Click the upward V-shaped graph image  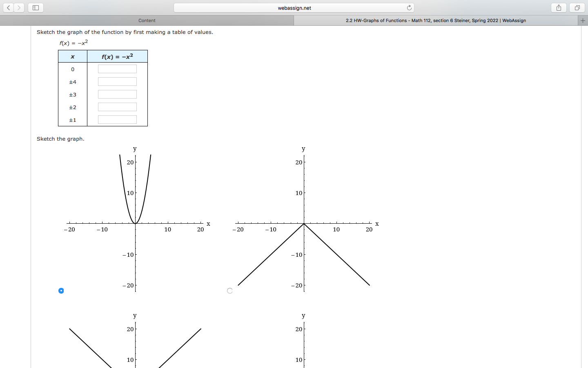[137, 340]
